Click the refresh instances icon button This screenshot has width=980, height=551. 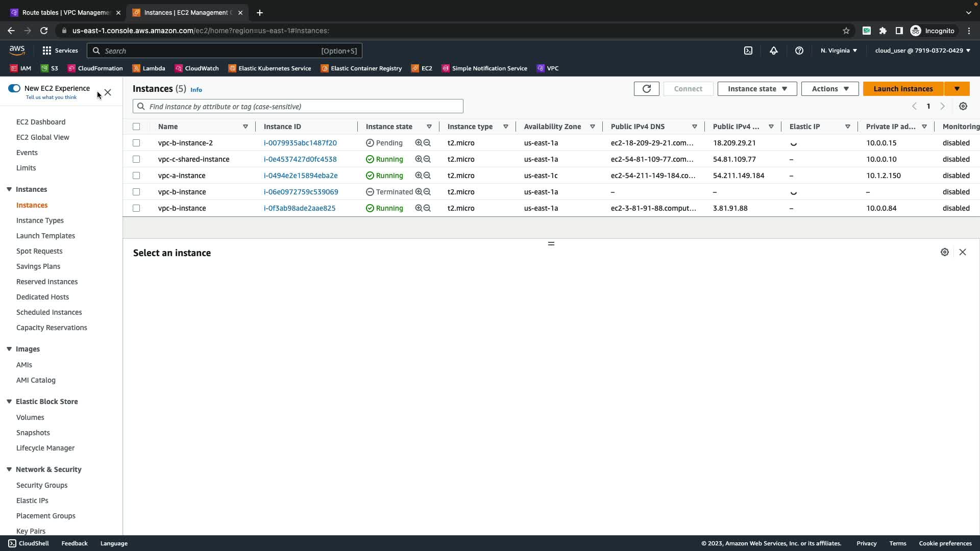(646, 89)
